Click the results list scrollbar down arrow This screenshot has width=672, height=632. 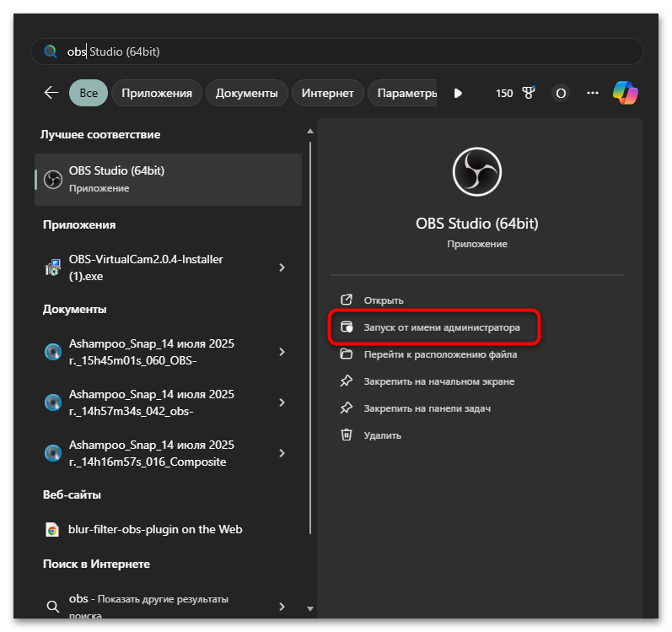tap(310, 609)
